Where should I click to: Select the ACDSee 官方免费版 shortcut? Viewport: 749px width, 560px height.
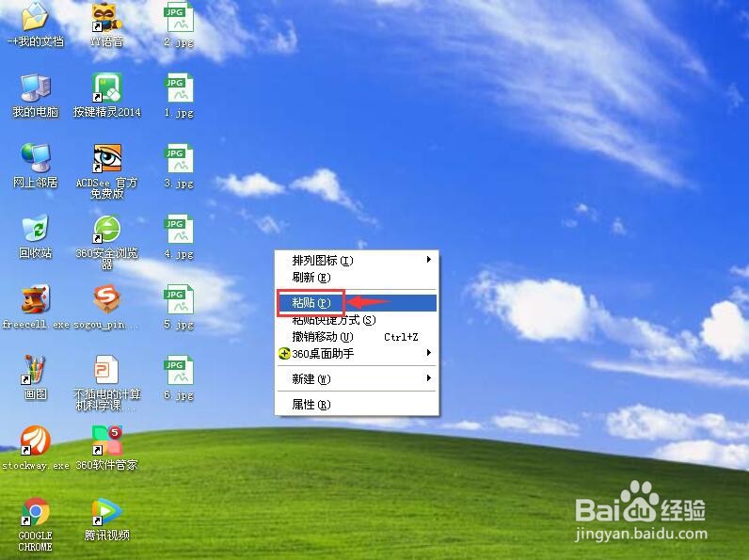tap(106, 158)
